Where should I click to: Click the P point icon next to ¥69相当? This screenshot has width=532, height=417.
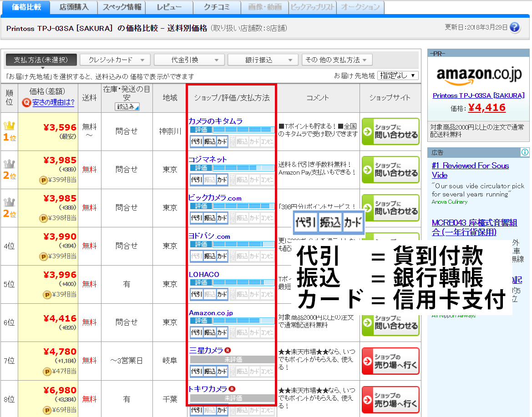point(47,410)
